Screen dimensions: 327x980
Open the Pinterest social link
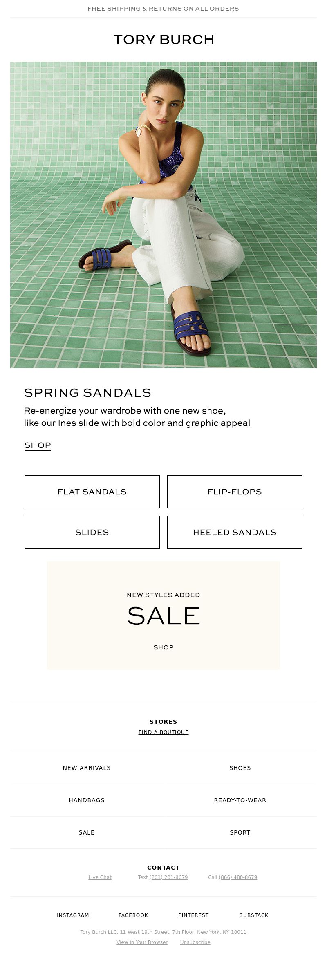click(x=193, y=915)
